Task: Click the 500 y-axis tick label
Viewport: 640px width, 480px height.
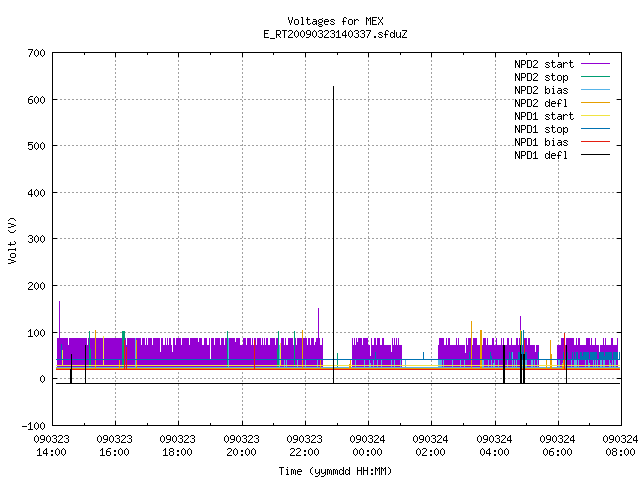Action: pos(36,146)
